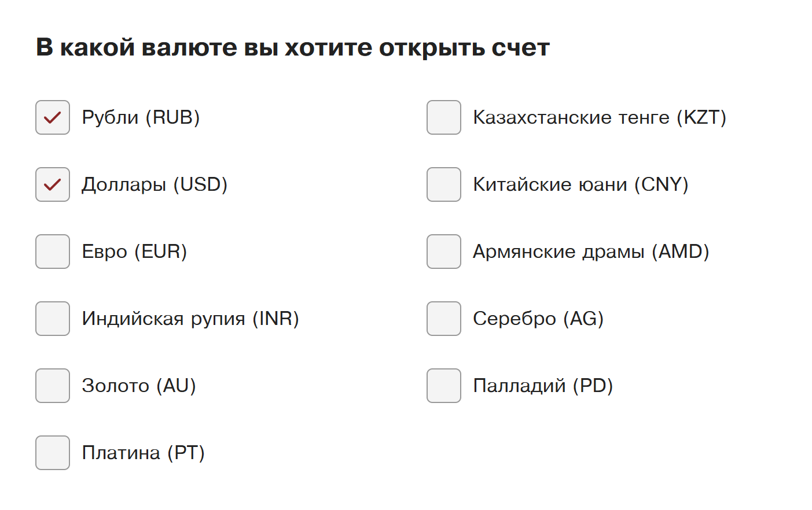Enable the Евро (EUR) checkbox

pyautogui.click(x=53, y=252)
